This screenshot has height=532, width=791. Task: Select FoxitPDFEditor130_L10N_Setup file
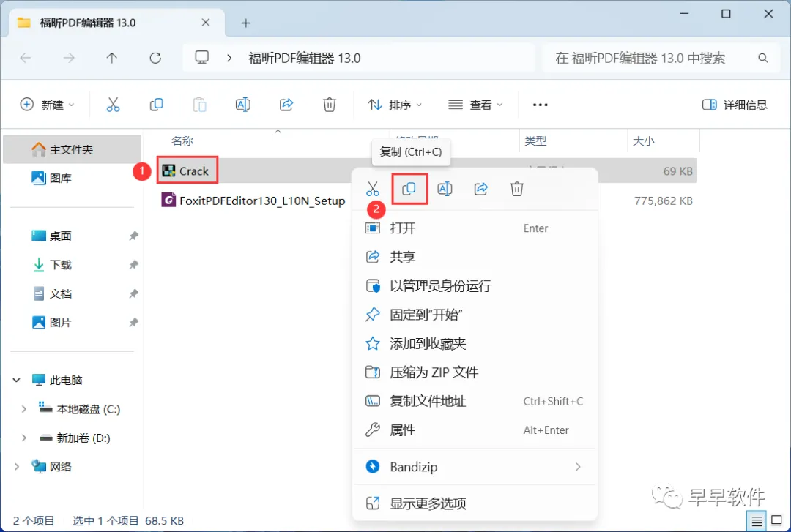[x=253, y=201]
